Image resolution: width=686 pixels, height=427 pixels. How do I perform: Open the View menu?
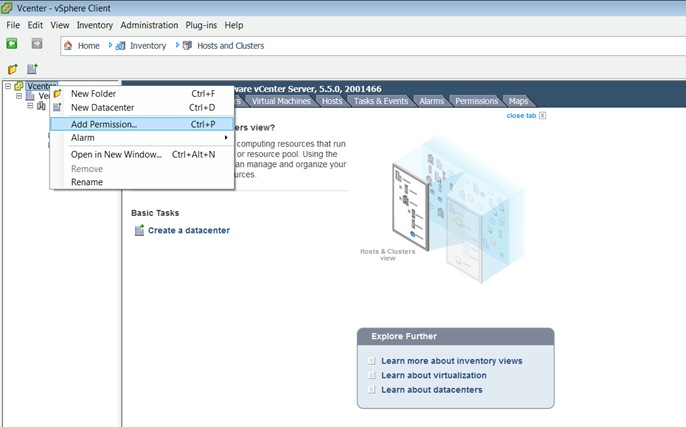pos(60,25)
